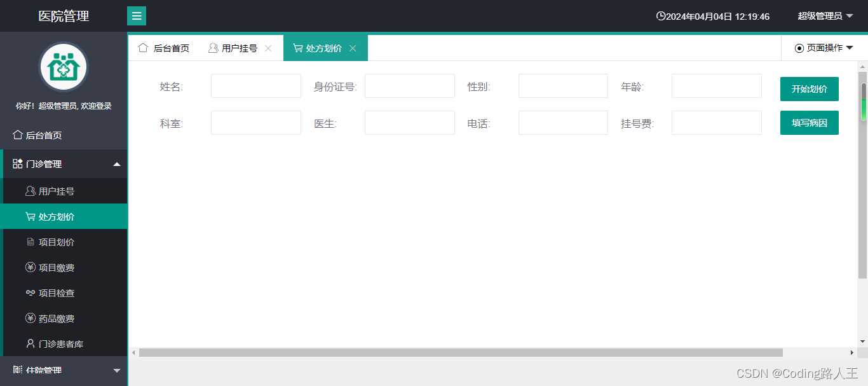868x386 pixels.
Task: Open 门诊患者库 in the sidebar
Action: [x=65, y=343]
